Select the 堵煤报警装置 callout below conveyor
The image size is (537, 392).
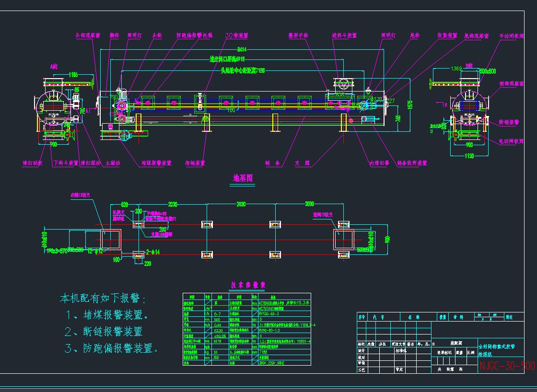(x=156, y=163)
